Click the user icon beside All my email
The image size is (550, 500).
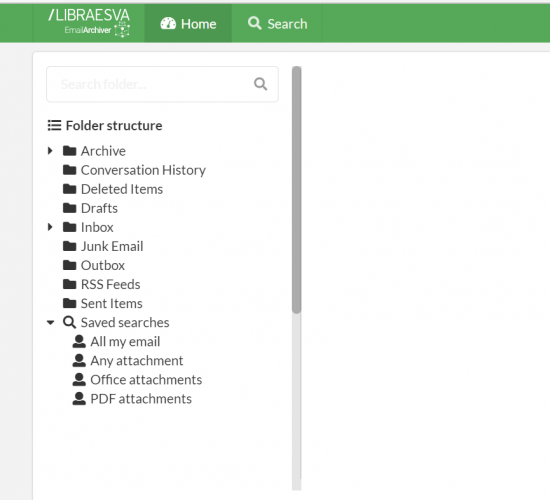[x=79, y=341]
